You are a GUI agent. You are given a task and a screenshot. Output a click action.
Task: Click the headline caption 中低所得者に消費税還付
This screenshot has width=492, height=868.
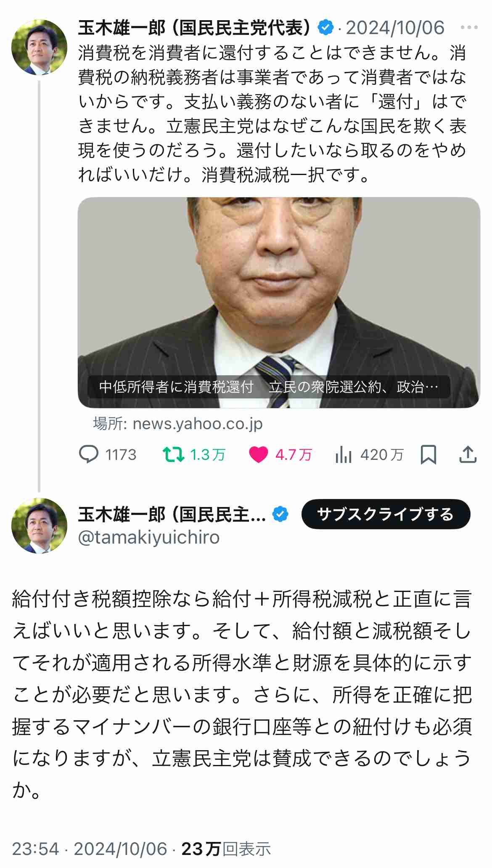click(176, 387)
